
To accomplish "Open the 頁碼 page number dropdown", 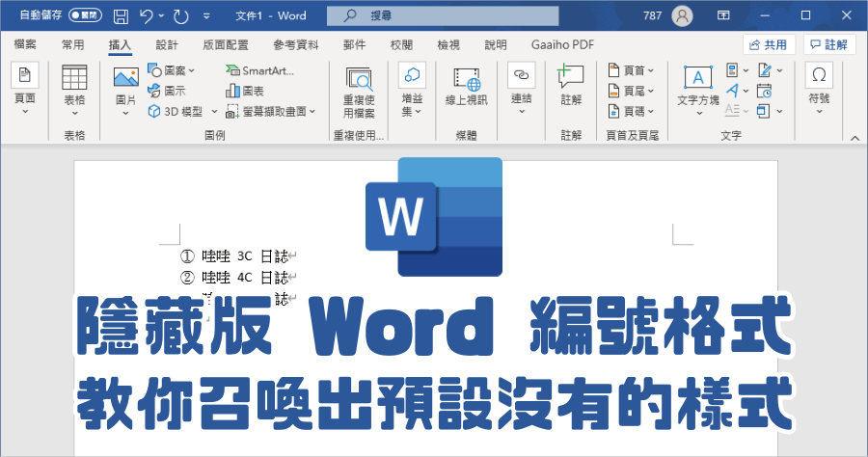I will click(631, 111).
